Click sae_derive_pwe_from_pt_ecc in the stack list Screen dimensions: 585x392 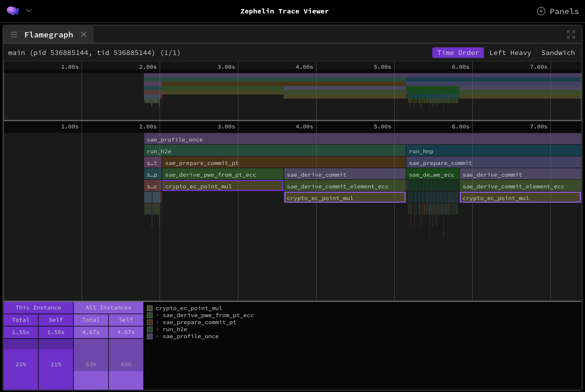(208, 315)
